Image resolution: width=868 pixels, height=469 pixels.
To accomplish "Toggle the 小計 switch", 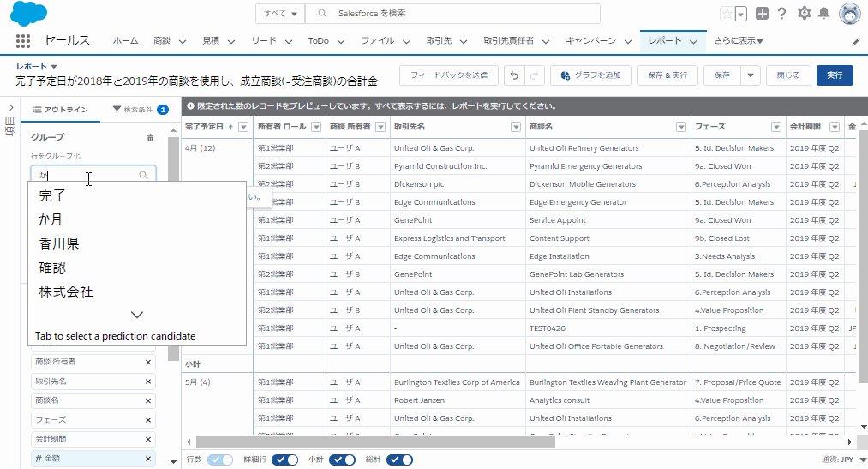I will (342, 460).
